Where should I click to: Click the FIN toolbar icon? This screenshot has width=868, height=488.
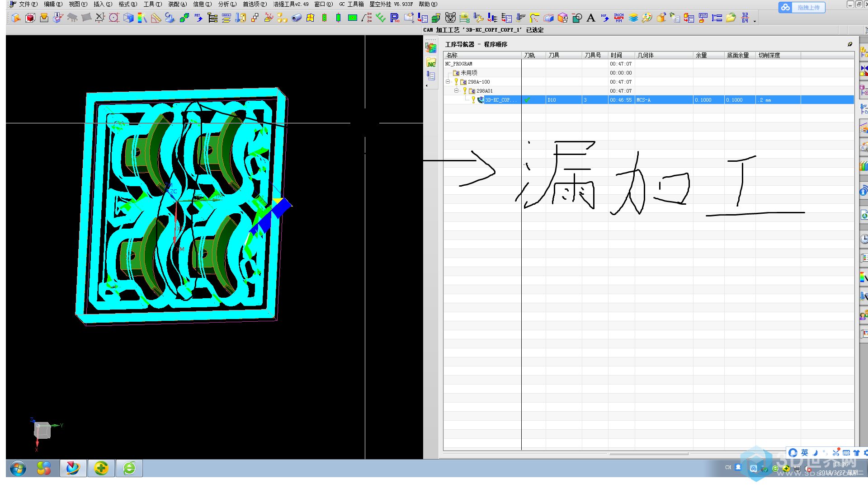(x=703, y=18)
